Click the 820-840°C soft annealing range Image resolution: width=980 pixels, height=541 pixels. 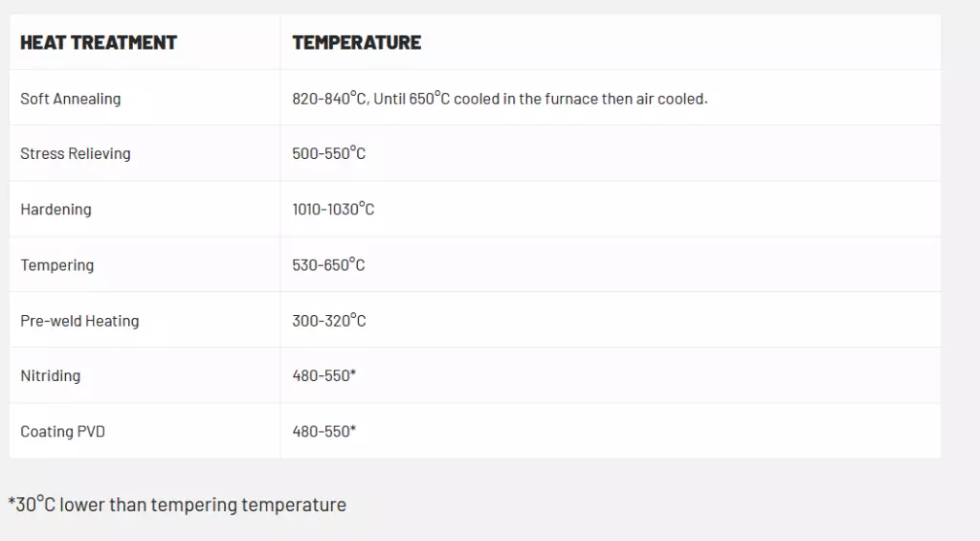[329, 99]
